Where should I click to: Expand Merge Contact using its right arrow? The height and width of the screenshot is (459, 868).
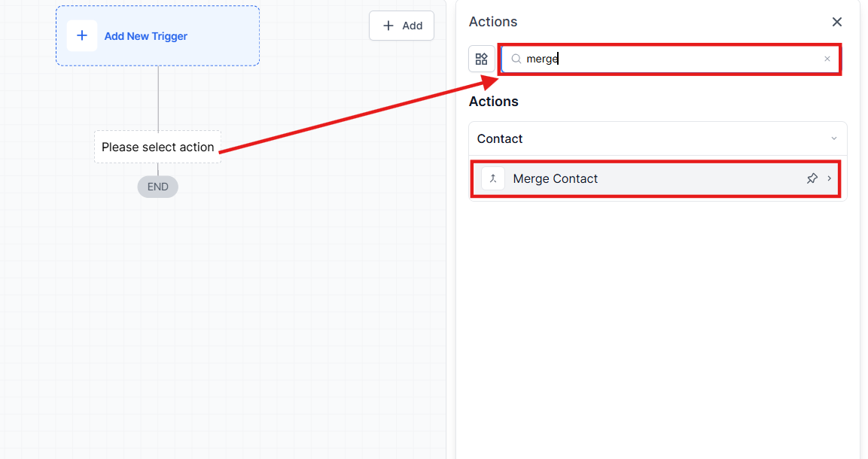pyautogui.click(x=830, y=178)
